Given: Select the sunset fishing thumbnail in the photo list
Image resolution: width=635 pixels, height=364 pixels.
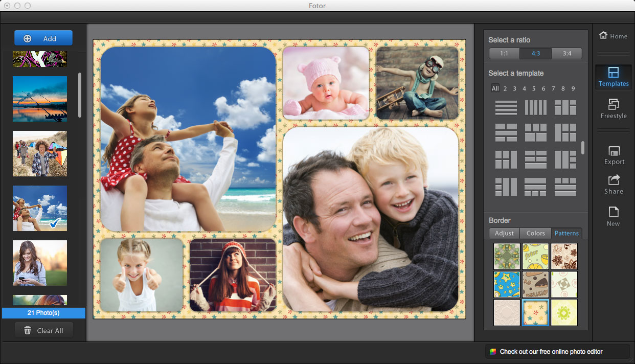Looking at the screenshot, I should tap(40, 99).
